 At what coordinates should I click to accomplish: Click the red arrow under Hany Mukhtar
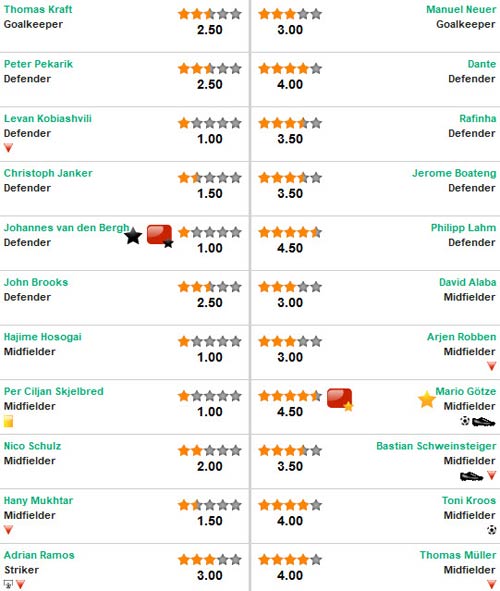click(x=8, y=530)
